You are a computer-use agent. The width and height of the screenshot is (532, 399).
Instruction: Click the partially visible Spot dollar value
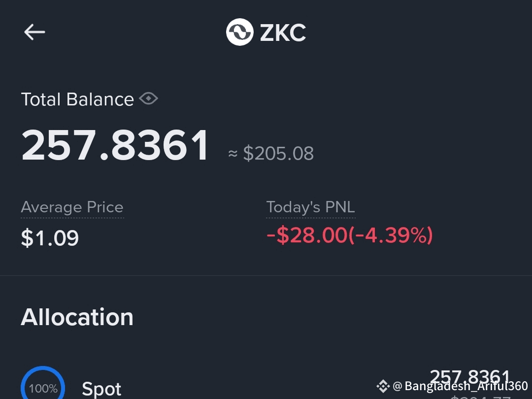pos(480,397)
